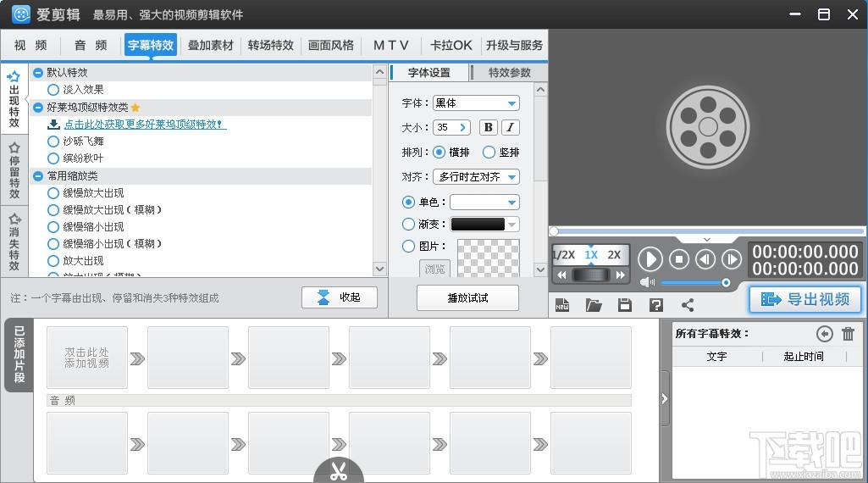Viewport: 868px width, 483px height.
Task: Save project with the floppy disk icon
Action: point(625,305)
